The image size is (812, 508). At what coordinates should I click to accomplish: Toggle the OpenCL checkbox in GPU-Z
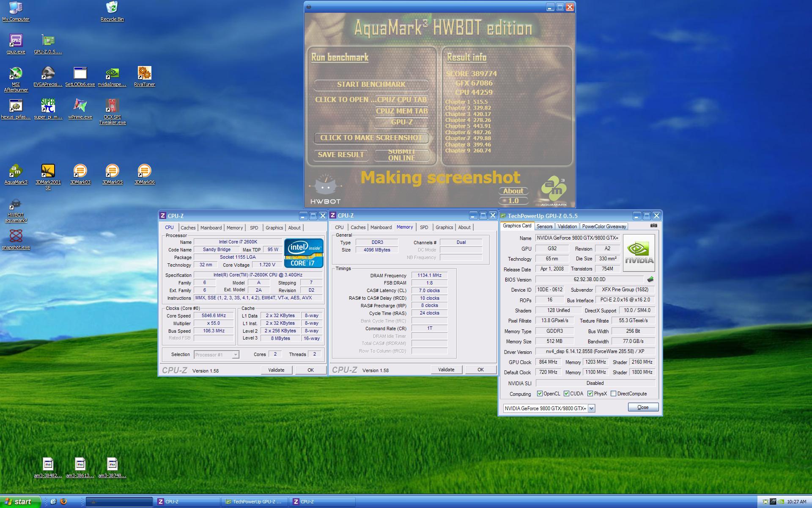pos(540,394)
